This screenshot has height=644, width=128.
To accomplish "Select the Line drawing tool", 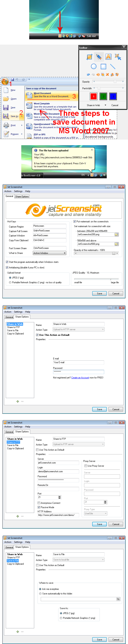I will [113, 66].
